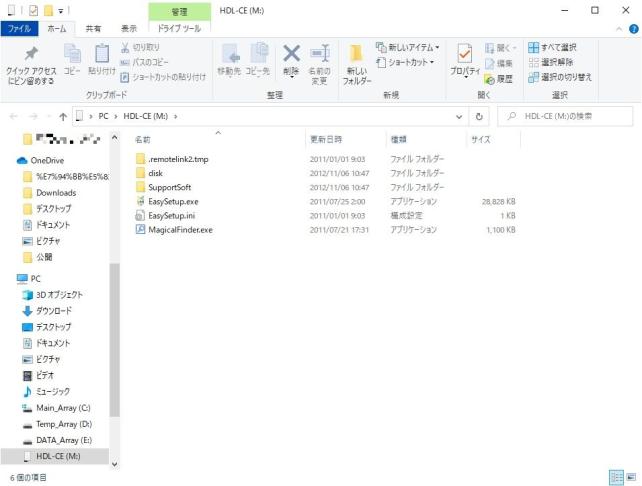Open the Move to command
642x486 pixels.
click(229, 60)
